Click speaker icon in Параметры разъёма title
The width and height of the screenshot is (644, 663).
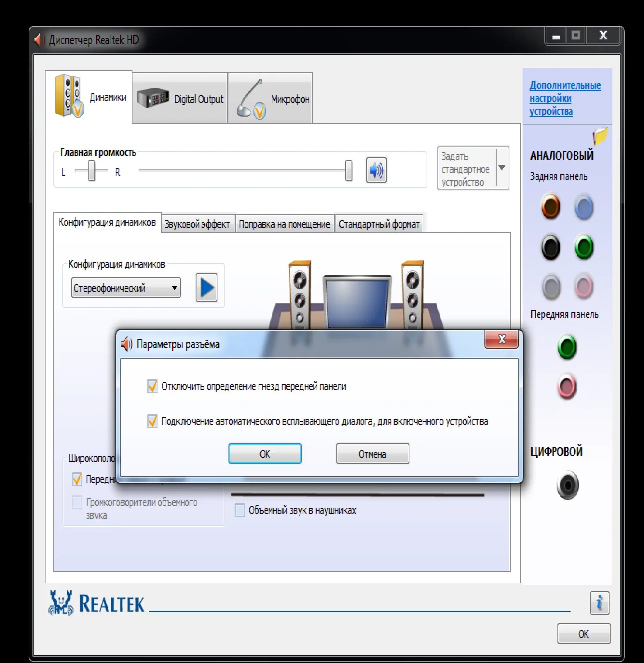click(x=127, y=344)
